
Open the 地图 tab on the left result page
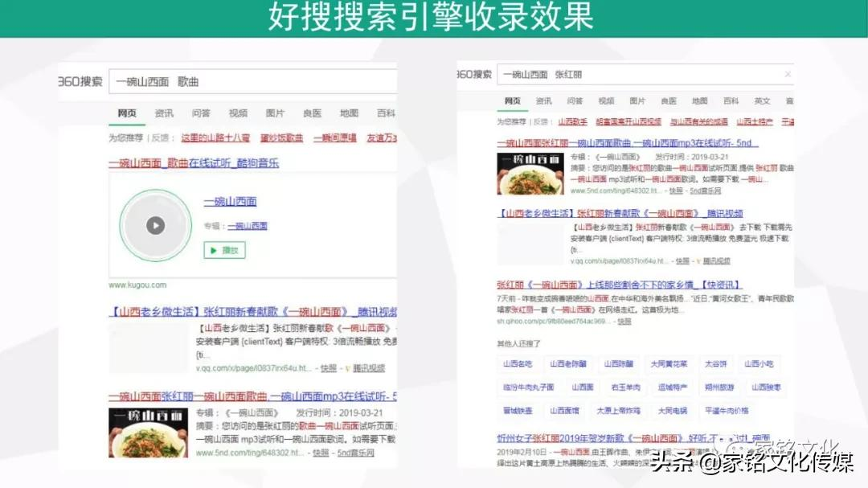click(349, 113)
